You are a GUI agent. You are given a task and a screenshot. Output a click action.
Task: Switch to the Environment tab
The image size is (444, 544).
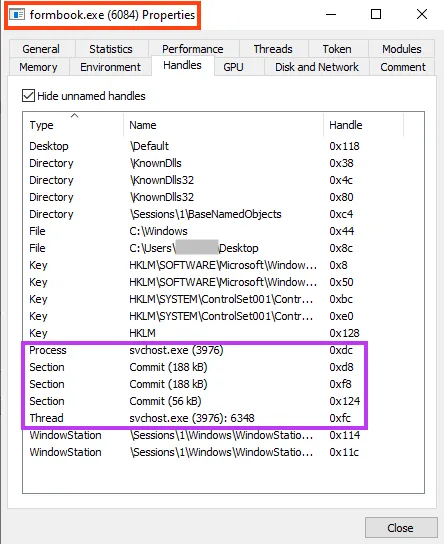coord(110,67)
